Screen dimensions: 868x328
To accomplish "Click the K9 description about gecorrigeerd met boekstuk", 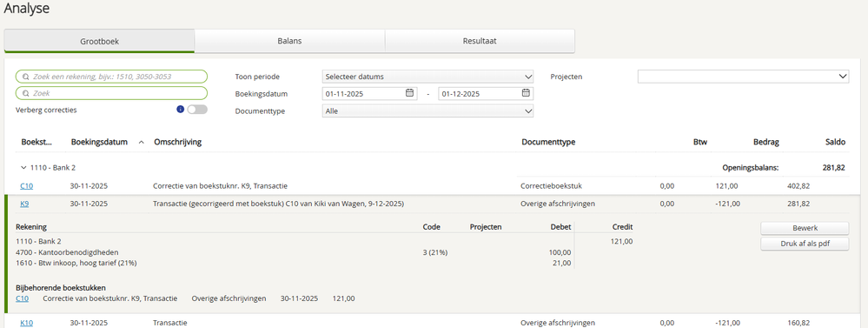I will click(x=278, y=204).
